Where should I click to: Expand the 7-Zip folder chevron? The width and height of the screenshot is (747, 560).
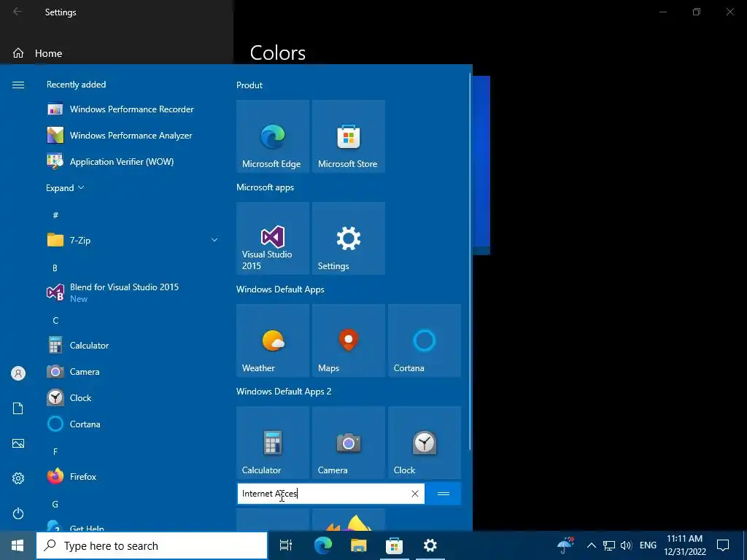[x=214, y=240]
